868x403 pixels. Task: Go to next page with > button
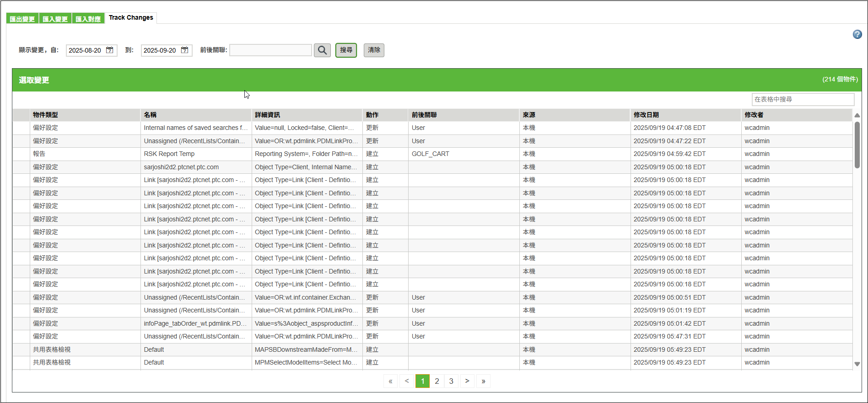(x=467, y=381)
